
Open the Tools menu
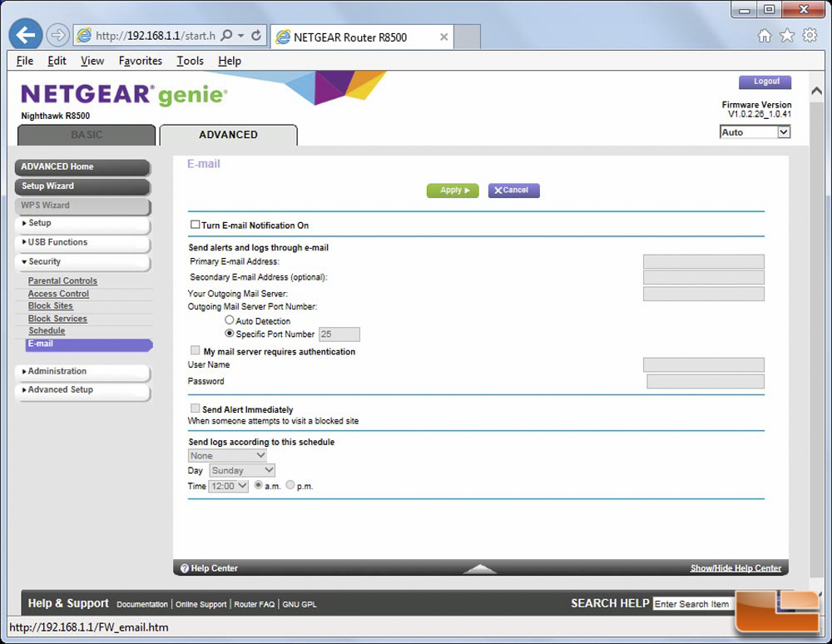tap(190, 61)
